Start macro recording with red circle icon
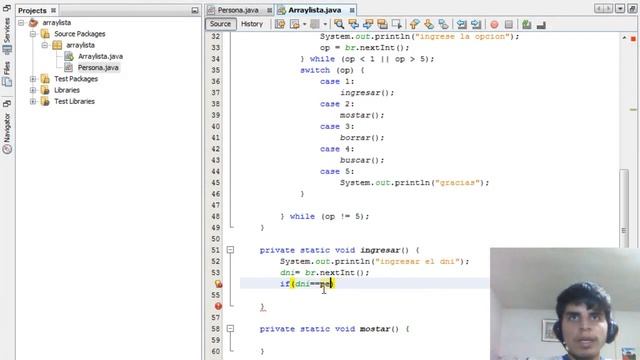 click(x=494, y=24)
